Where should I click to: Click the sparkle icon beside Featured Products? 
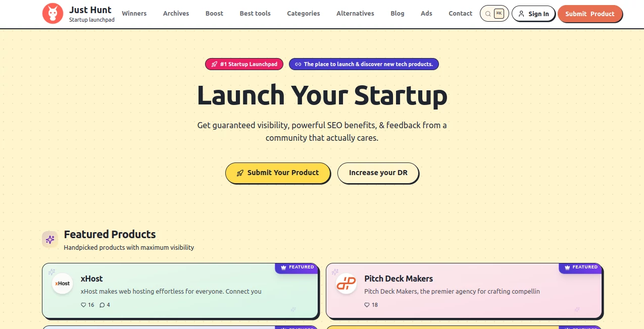click(x=50, y=239)
